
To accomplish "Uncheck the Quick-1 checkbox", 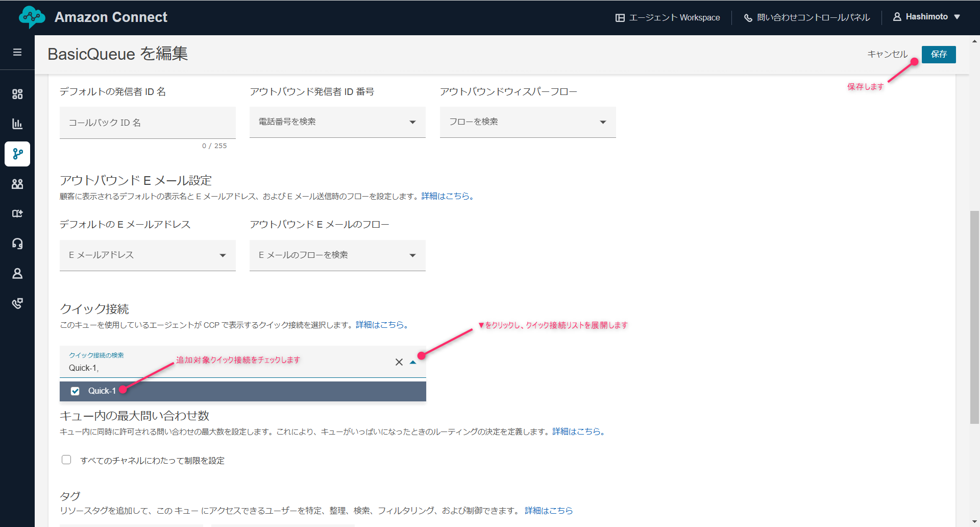I will (x=75, y=391).
